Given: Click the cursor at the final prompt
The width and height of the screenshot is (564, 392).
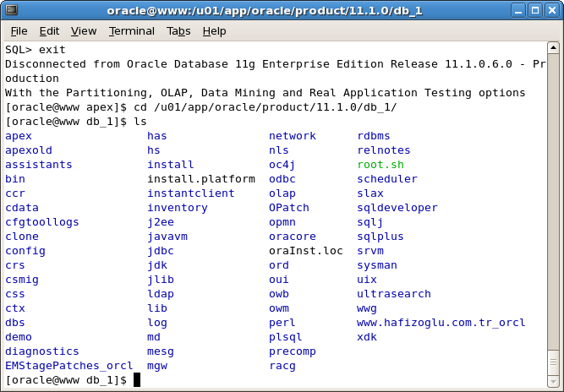Looking at the screenshot, I should coord(137,380).
